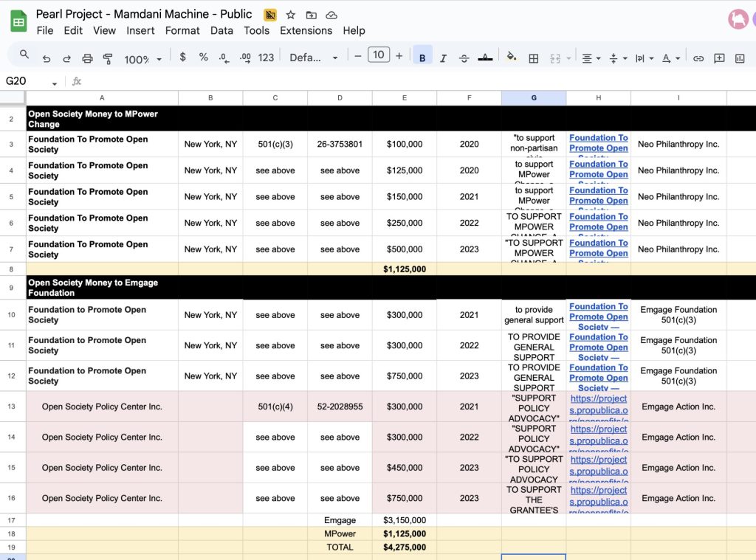Toggle strikethrough formatting
The width and height of the screenshot is (756, 560).
464,58
